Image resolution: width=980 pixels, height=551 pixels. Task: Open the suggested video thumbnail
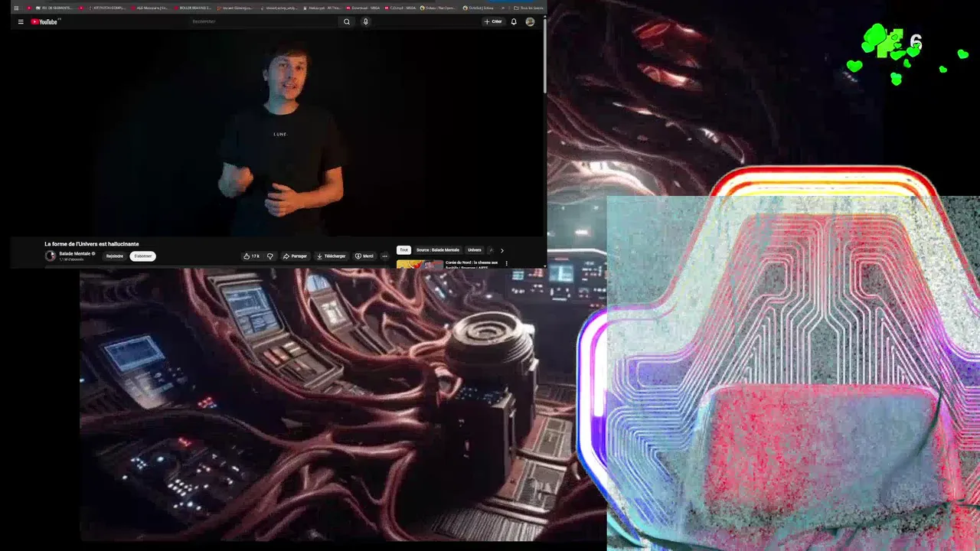pyautogui.click(x=420, y=264)
